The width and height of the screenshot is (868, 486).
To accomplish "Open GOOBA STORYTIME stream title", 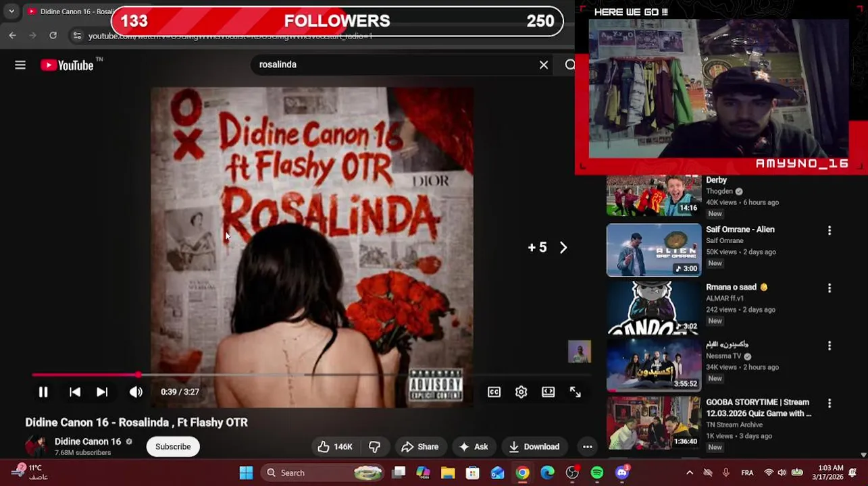I will click(759, 408).
